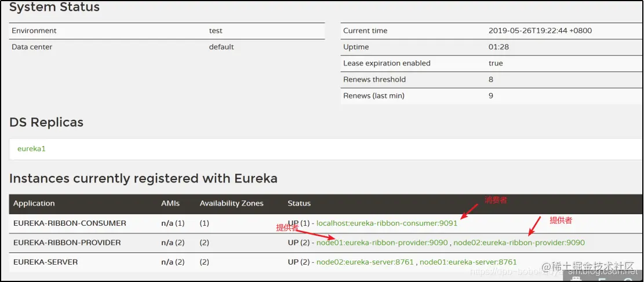Select the Application column header

click(x=34, y=204)
